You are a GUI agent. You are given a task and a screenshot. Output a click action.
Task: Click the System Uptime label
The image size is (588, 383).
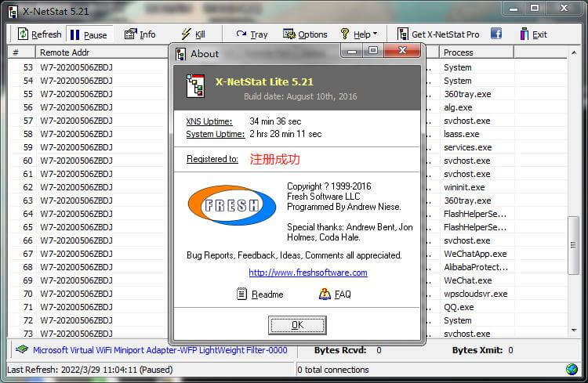coord(216,134)
